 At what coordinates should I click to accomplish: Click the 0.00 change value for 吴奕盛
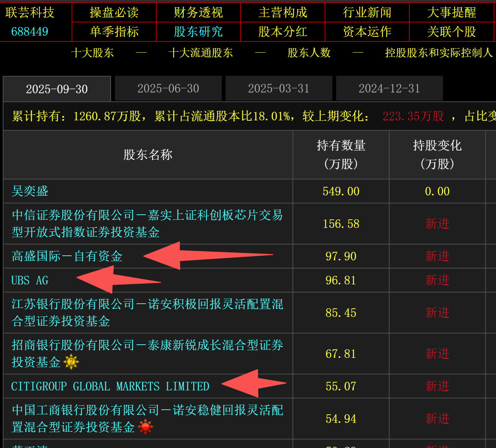point(437,191)
